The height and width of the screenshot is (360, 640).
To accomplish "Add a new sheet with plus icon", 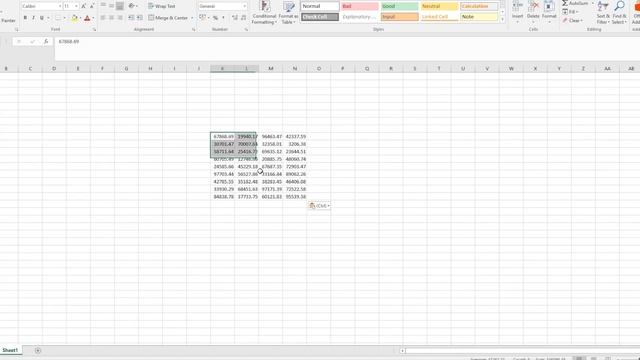I will (x=38, y=351).
